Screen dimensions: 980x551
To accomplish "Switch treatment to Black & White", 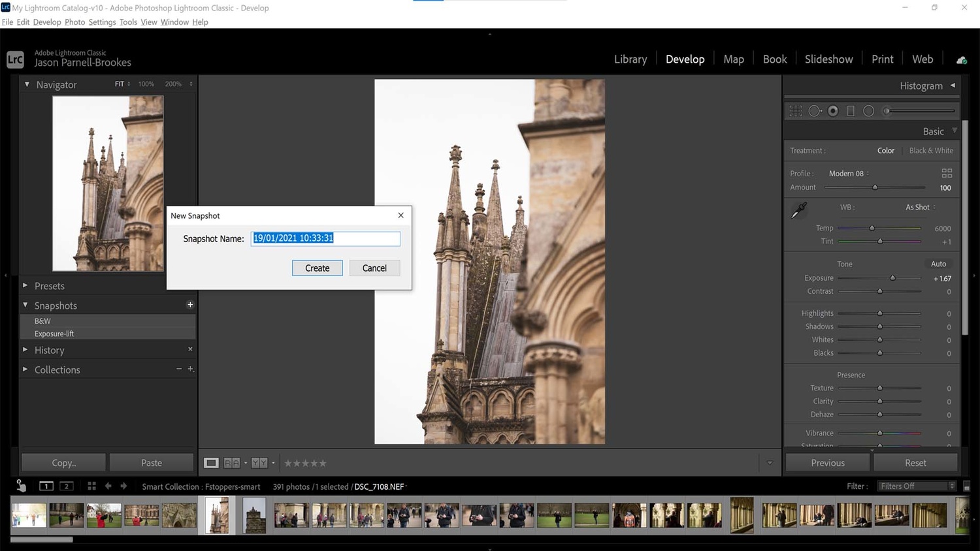I will (x=930, y=151).
